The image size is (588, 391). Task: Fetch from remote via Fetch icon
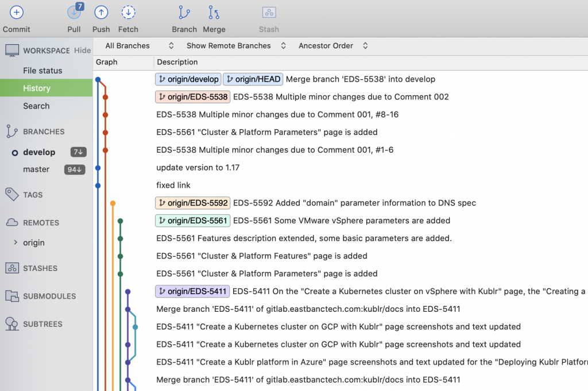click(128, 13)
